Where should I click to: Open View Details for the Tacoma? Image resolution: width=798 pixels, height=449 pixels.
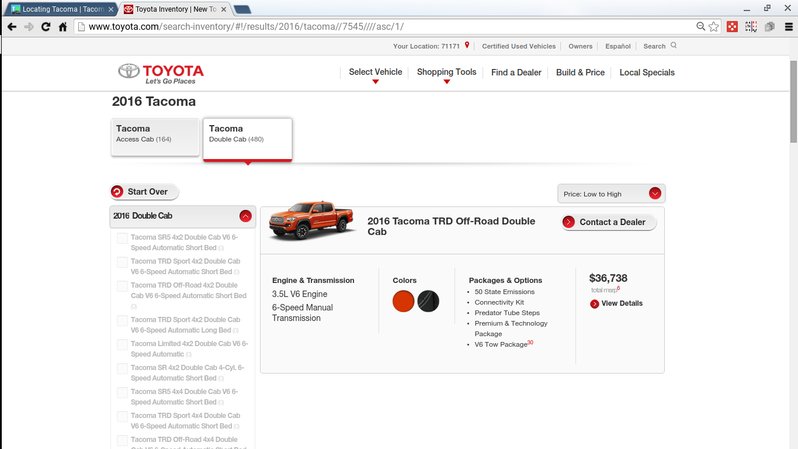tap(621, 303)
